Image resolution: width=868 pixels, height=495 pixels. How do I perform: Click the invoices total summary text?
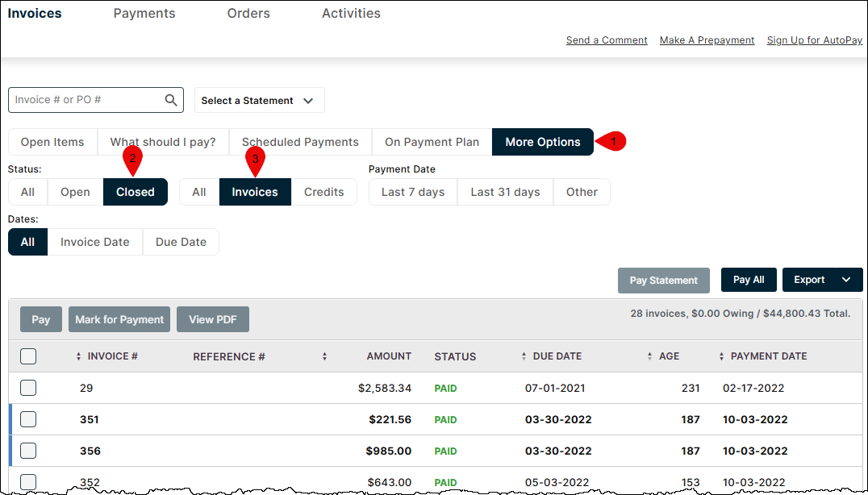coord(740,314)
